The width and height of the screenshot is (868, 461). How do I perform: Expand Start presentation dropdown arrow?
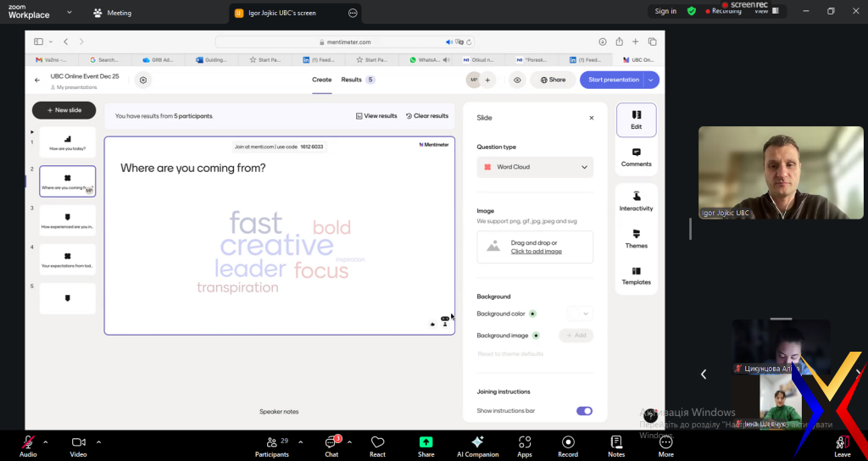[651, 80]
